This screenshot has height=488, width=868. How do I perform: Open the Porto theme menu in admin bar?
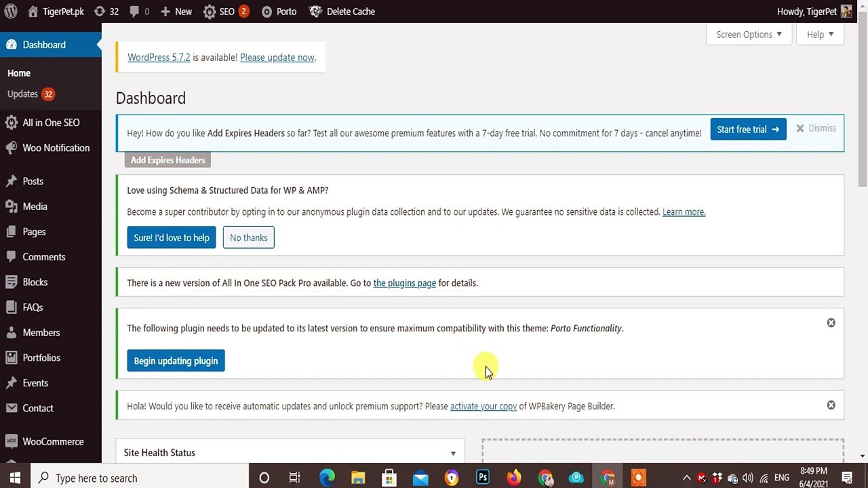(x=279, y=12)
